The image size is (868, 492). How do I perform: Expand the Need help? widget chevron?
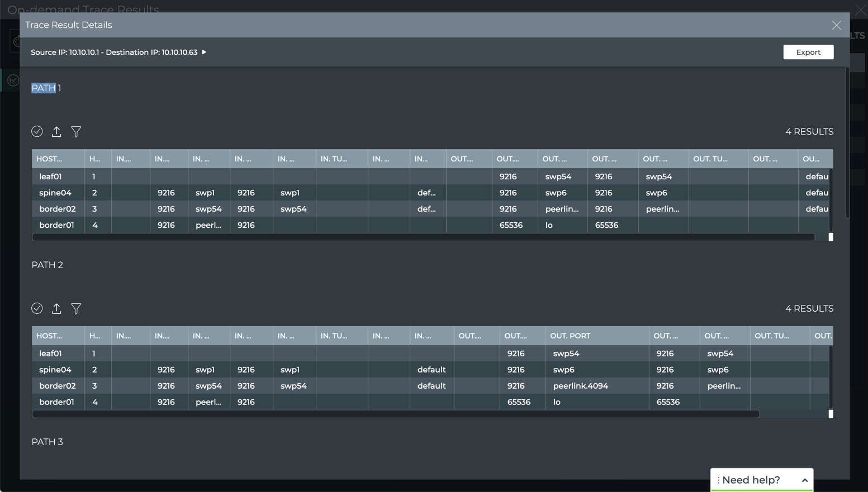(x=804, y=480)
